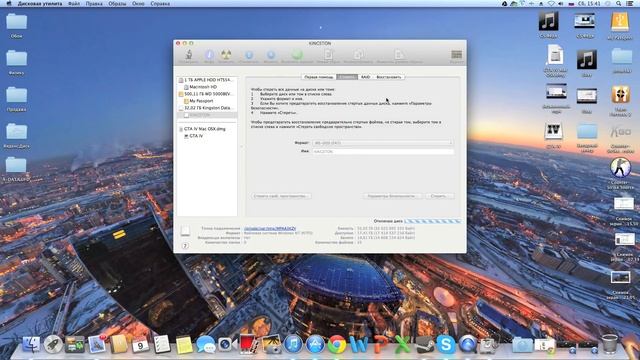Viewport: 640px width, 360px height.
Task: Open the Trash in the Dock
Action: (x=610, y=344)
